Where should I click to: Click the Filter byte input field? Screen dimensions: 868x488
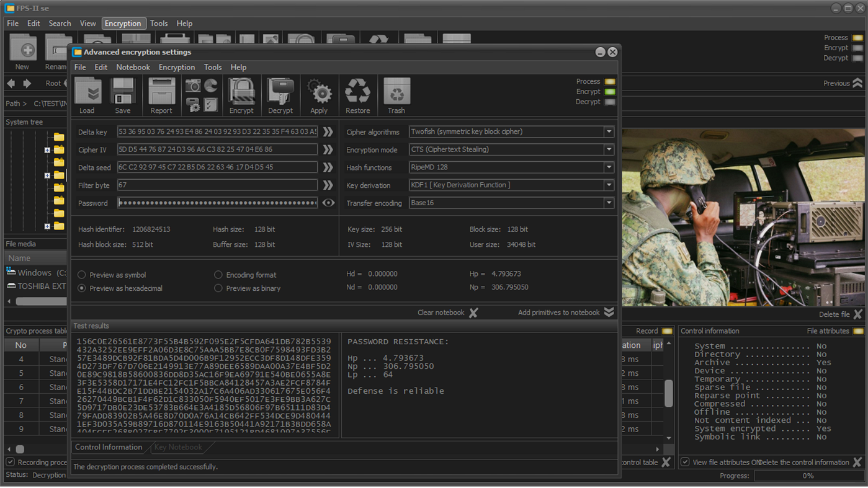[217, 185]
